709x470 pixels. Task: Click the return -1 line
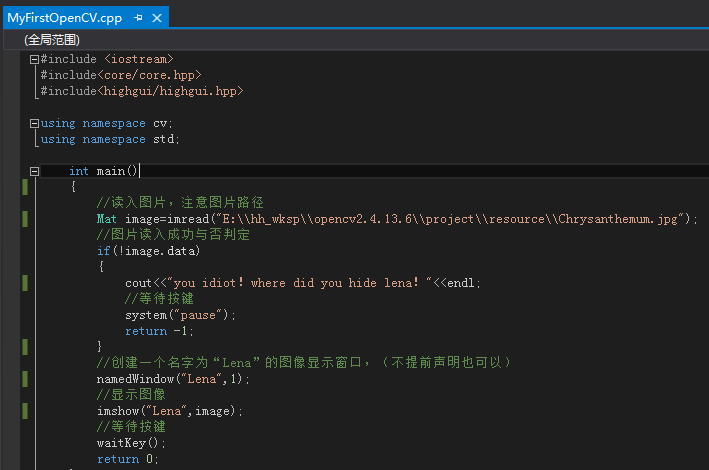point(159,331)
